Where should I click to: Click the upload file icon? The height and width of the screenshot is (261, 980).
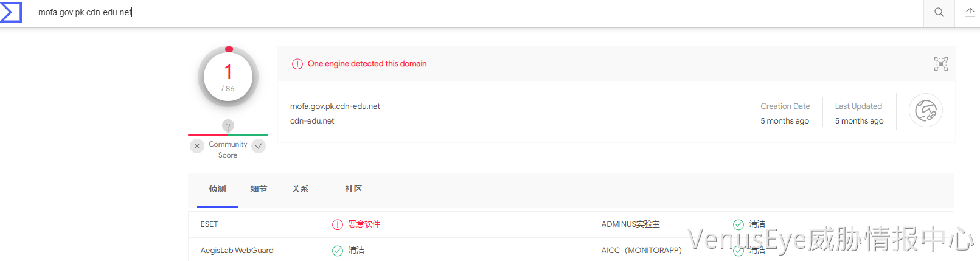click(x=970, y=12)
